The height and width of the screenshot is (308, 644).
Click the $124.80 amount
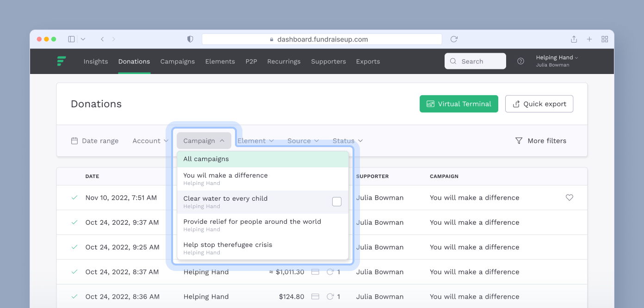[291, 296]
